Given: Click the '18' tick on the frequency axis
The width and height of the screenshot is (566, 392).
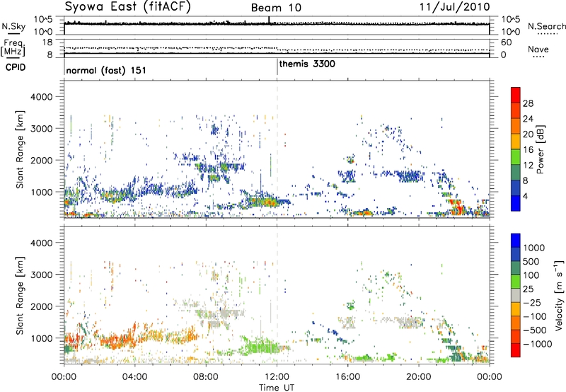Looking at the screenshot, I should 47,42.
